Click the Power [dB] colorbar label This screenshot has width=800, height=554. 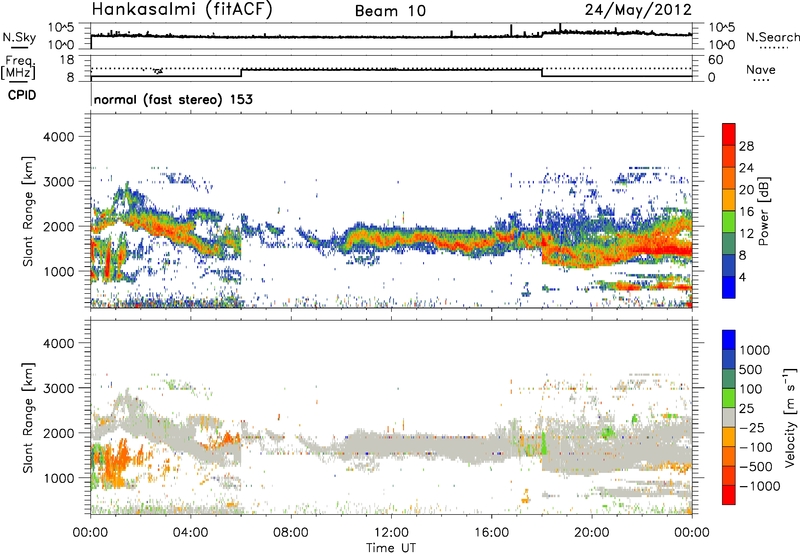[763, 211]
